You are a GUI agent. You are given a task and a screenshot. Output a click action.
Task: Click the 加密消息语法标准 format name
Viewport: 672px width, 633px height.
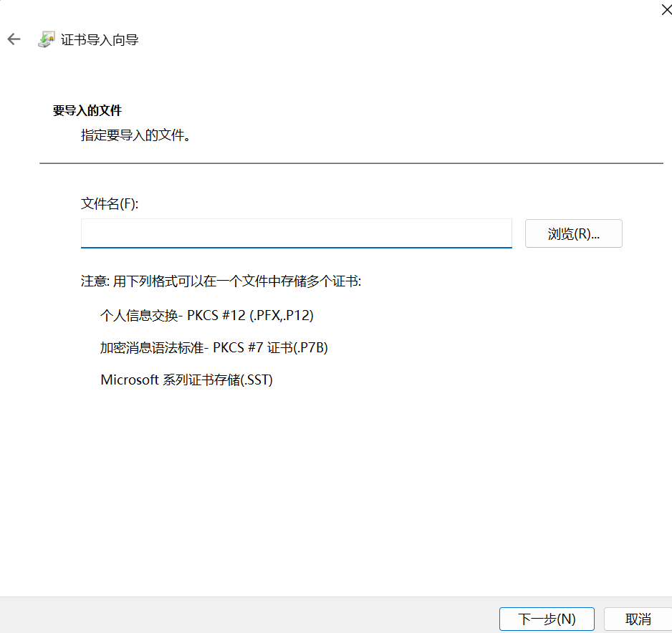152,348
